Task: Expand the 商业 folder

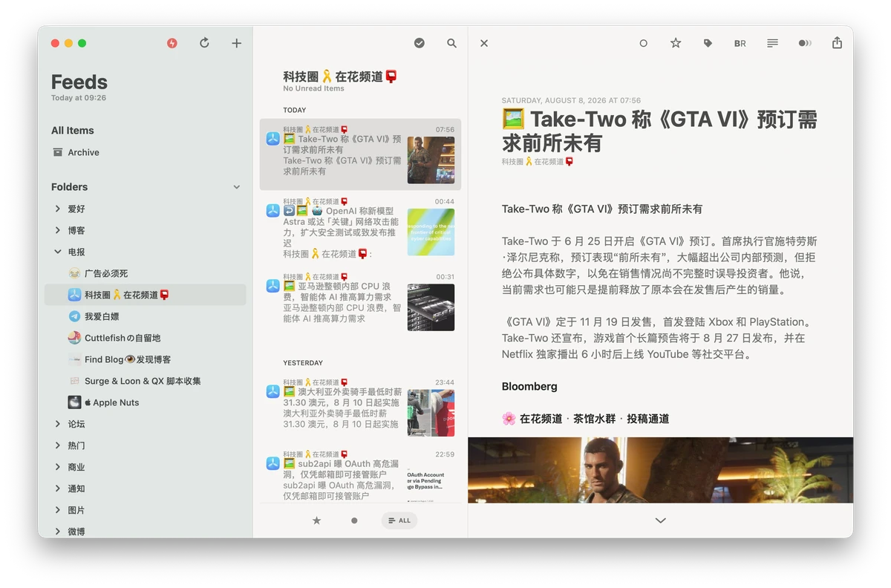Action: click(58, 467)
